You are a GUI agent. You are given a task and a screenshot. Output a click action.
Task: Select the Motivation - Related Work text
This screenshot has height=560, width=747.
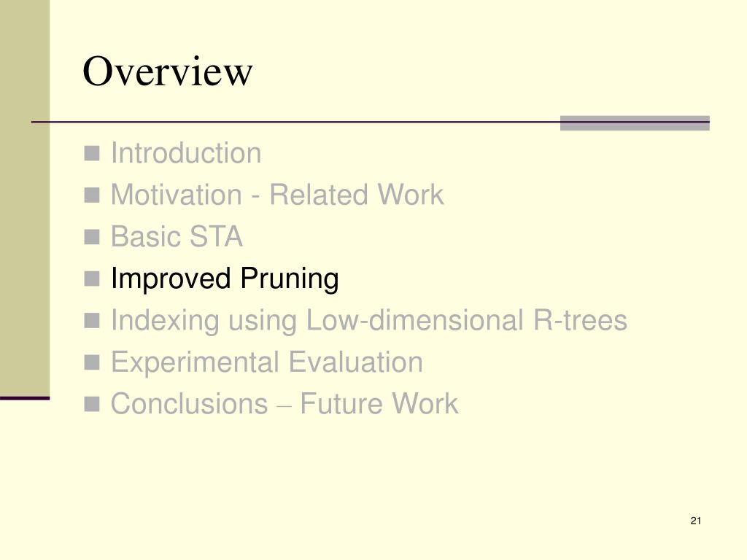(277, 195)
